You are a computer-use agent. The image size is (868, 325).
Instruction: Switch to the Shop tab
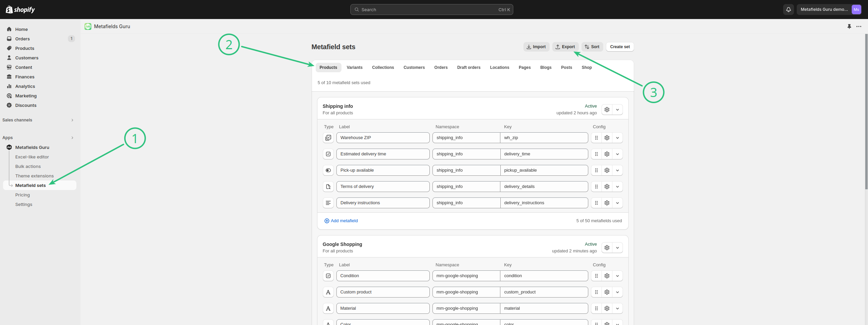587,68
